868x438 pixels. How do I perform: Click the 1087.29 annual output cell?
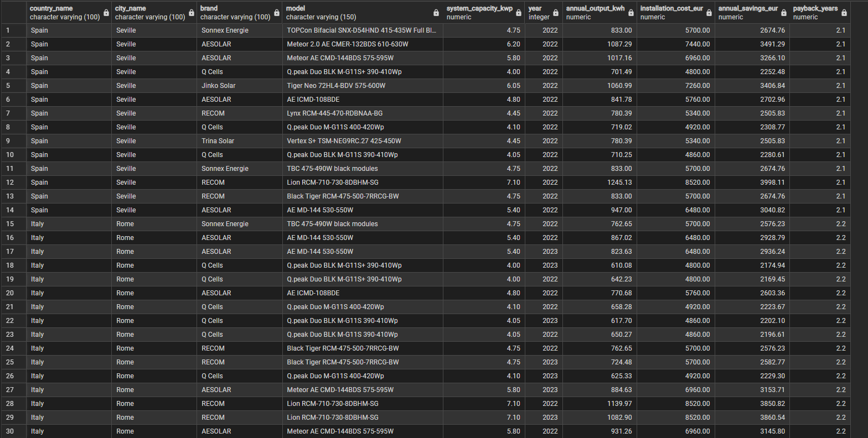point(600,44)
